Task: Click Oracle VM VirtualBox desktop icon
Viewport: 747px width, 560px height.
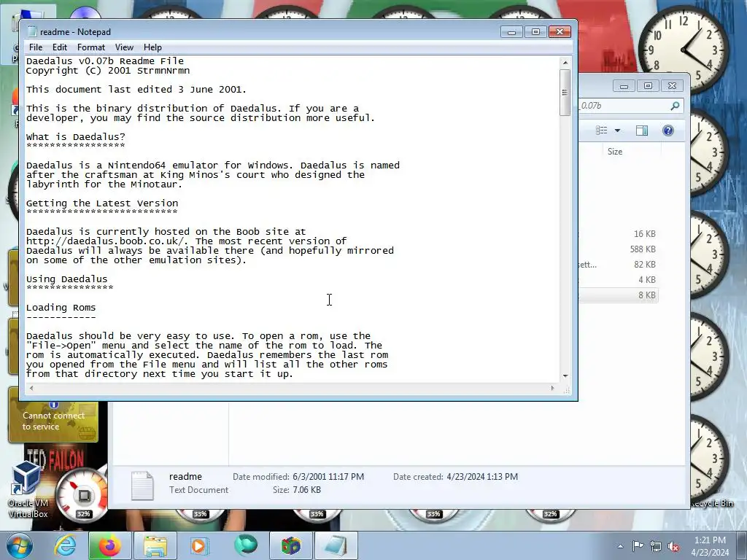Action: pos(27,489)
